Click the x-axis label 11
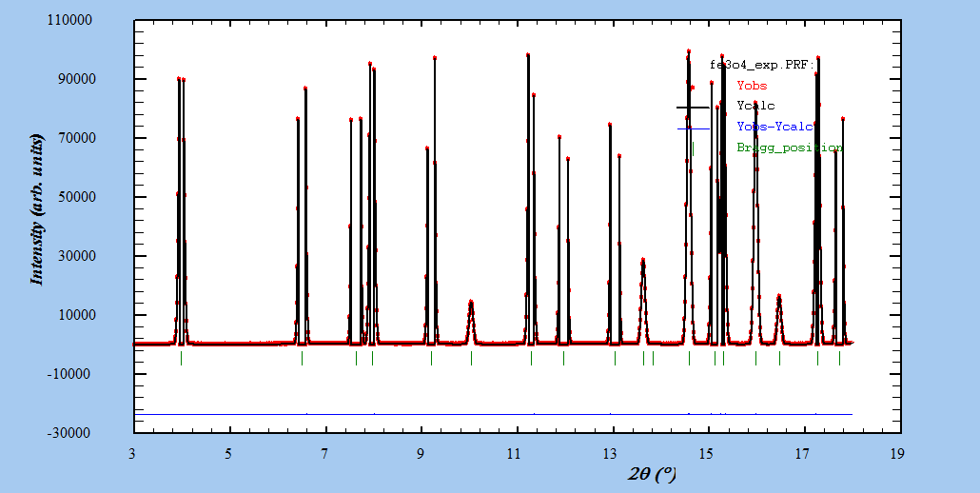 click(x=513, y=454)
